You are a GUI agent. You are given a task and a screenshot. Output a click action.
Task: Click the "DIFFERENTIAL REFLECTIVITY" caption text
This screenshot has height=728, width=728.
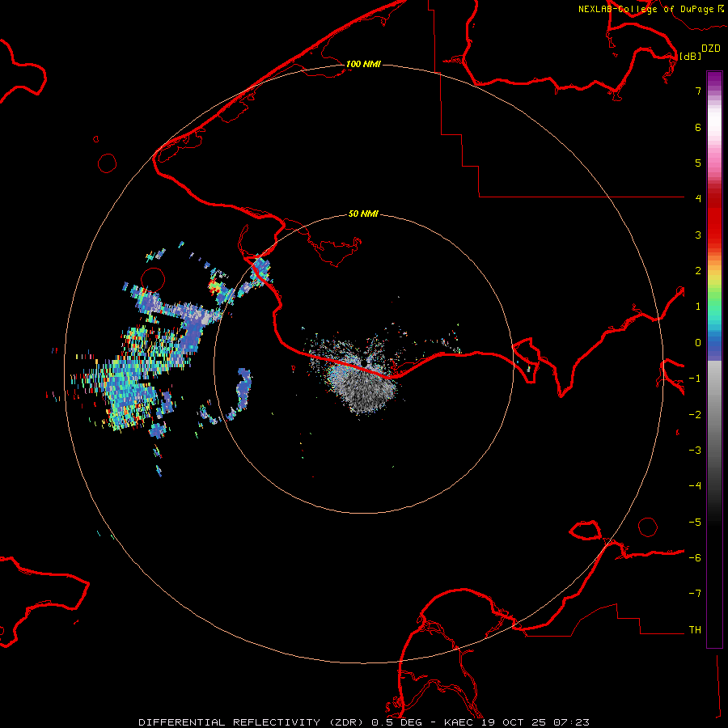[229, 722]
